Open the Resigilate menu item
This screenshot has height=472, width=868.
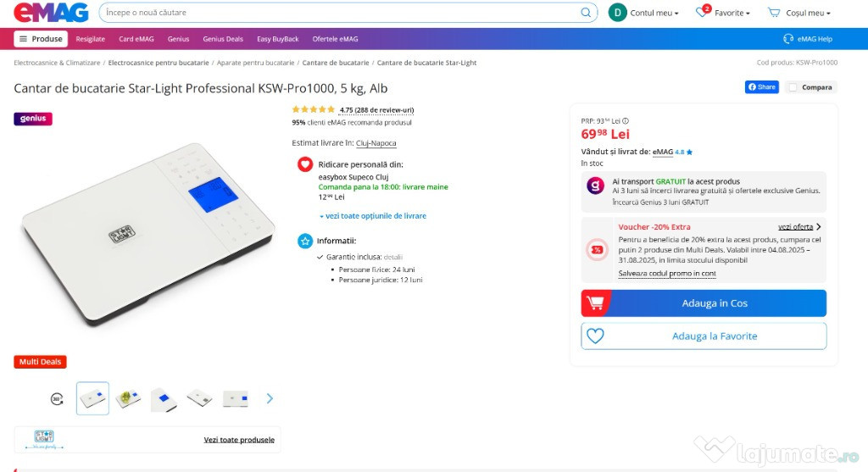point(90,39)
